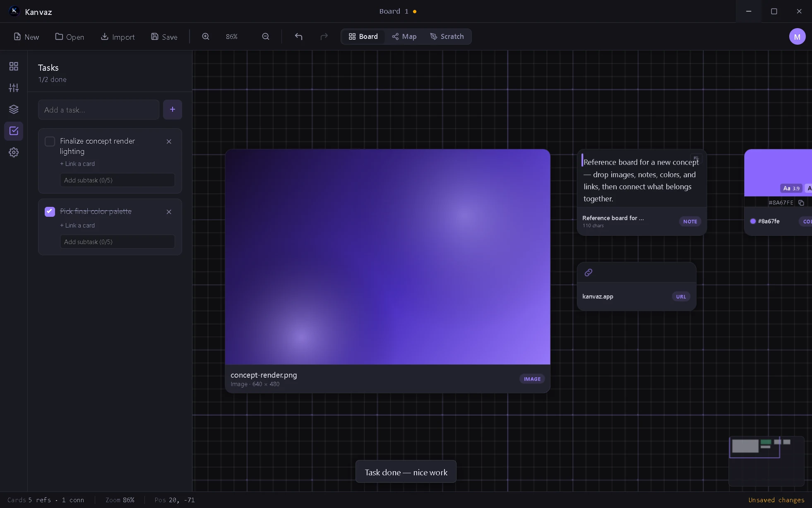Image resolution: width=812 pixels, height=508 pixels.
Task: Click Unsaved changes in status bar
Action: 776,500
